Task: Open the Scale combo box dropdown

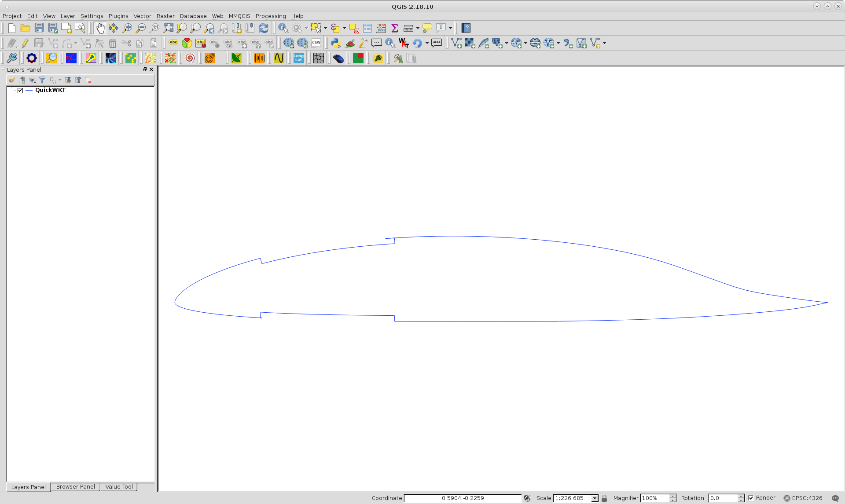Action: point(595,498)
